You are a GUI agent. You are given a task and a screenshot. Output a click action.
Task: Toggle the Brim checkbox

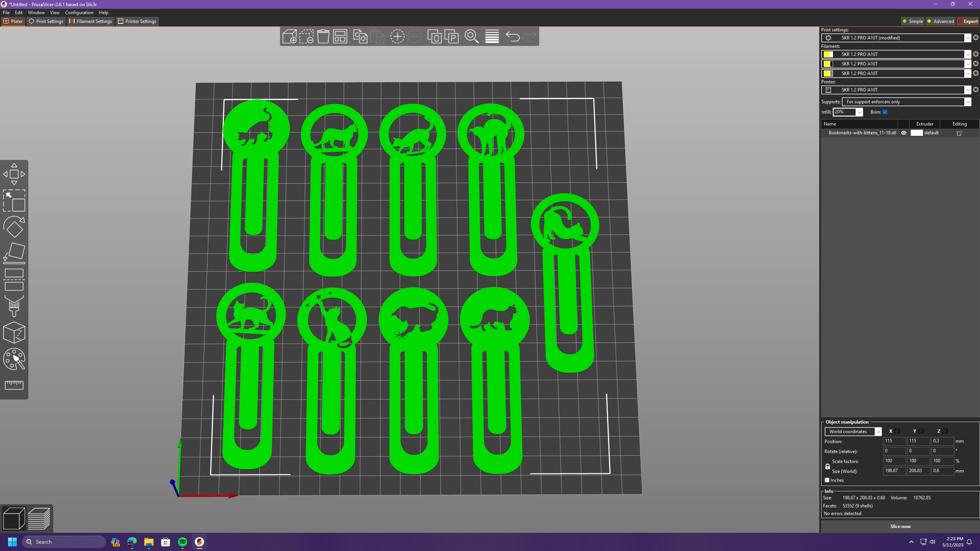click(885, 112)
